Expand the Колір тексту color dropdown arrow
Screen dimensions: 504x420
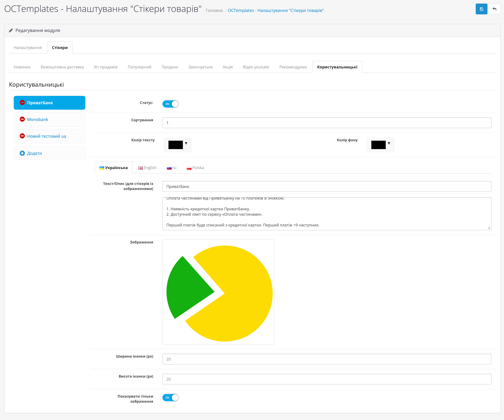tap(186, 143)
